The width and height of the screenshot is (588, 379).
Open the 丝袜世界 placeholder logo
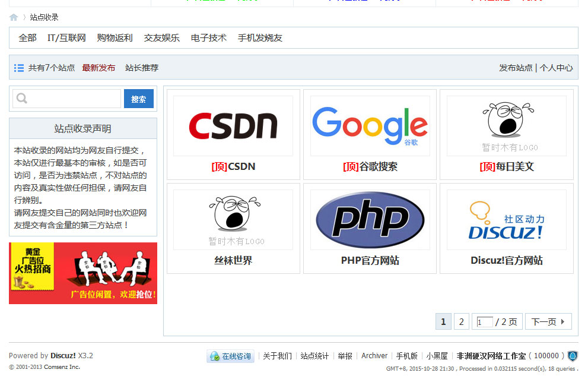pyautogui.click(x=233, y=220)
